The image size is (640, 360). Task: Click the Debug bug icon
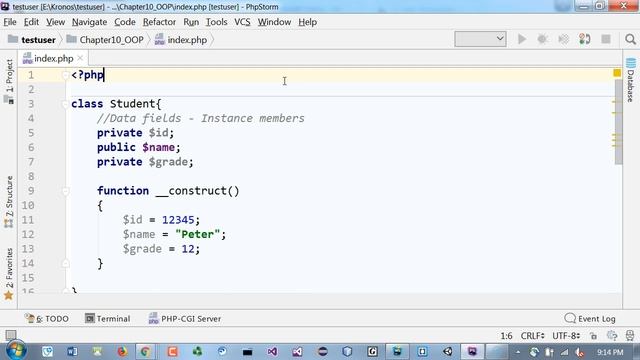point(542,39)
